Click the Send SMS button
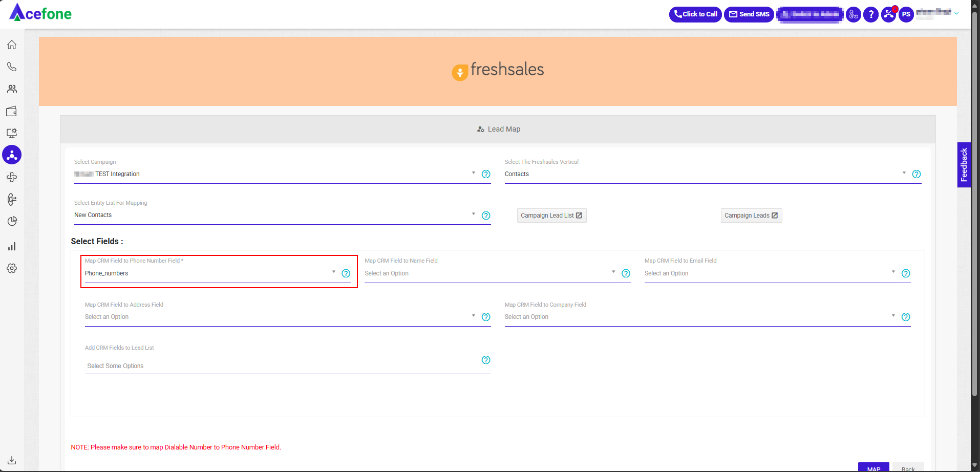 tap(749, 14)
